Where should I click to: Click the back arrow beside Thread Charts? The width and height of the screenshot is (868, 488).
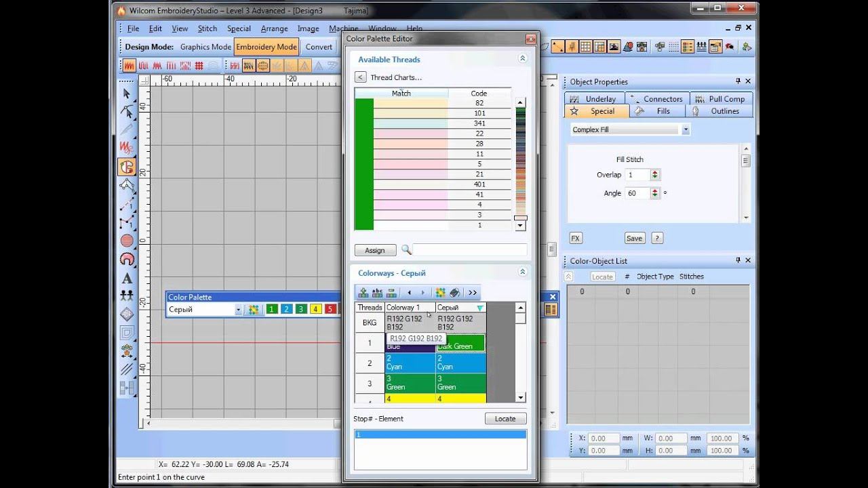pyautogui.click(x=361, y=77)
